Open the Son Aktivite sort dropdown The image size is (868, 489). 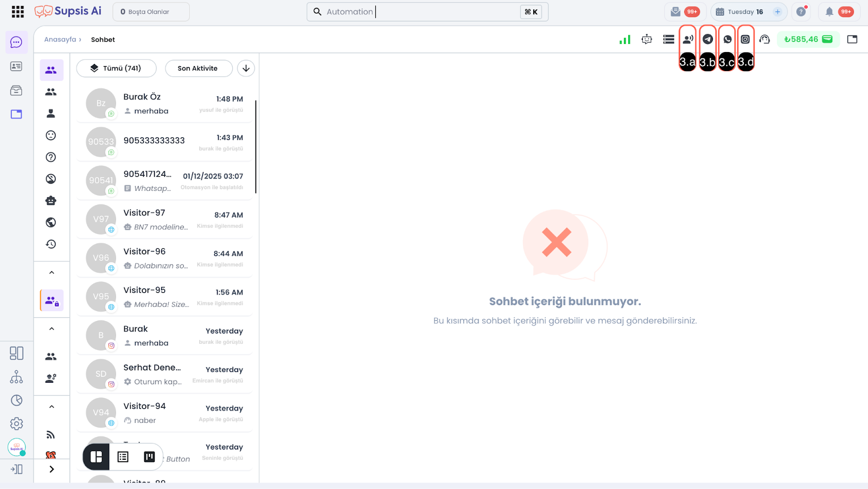click(x=198, y=68)
